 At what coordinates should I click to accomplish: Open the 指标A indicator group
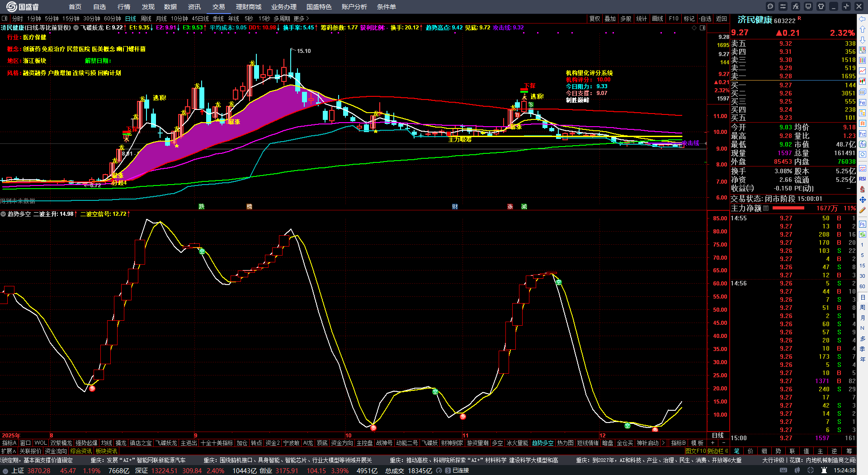point(9,443)
